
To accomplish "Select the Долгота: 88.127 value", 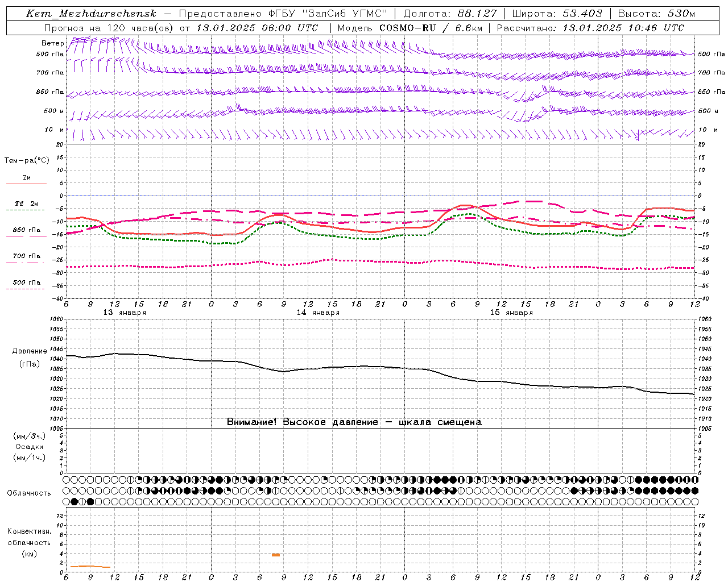I will pos(450,14).
